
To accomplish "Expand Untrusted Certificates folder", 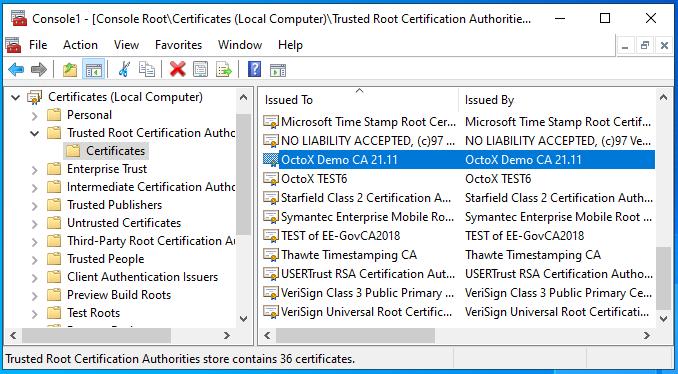I will pyautogui.click(x=35, y=223).
